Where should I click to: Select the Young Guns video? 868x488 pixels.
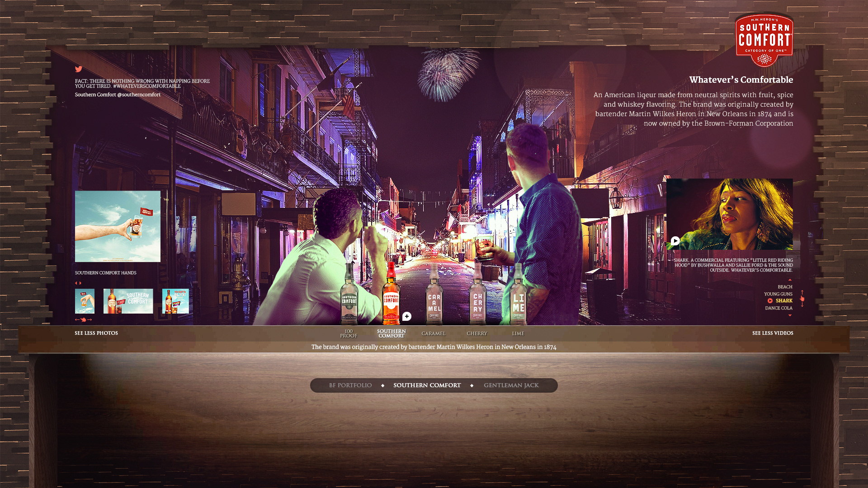coord(778,294)
